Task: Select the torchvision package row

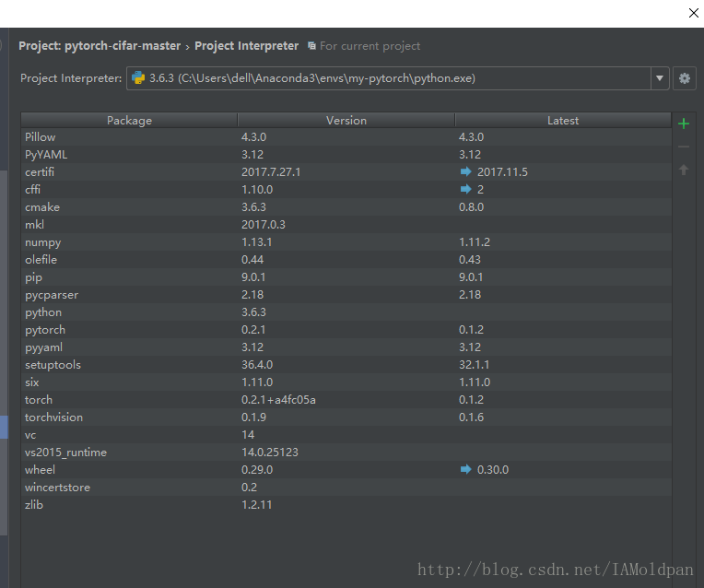Action: 346,417
